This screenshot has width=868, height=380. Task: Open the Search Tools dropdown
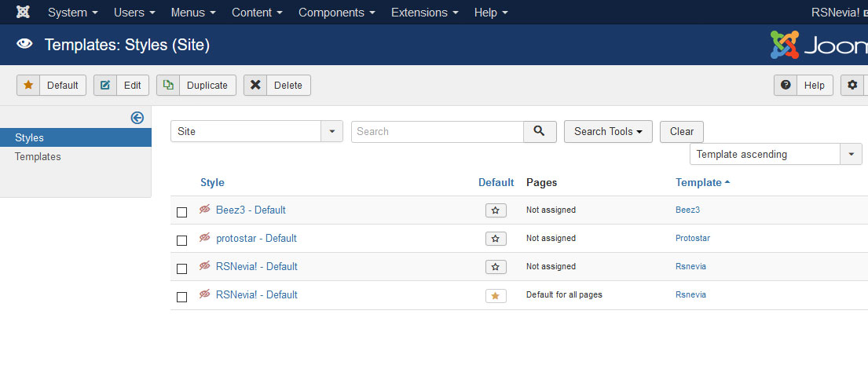(x=608, y=132)
